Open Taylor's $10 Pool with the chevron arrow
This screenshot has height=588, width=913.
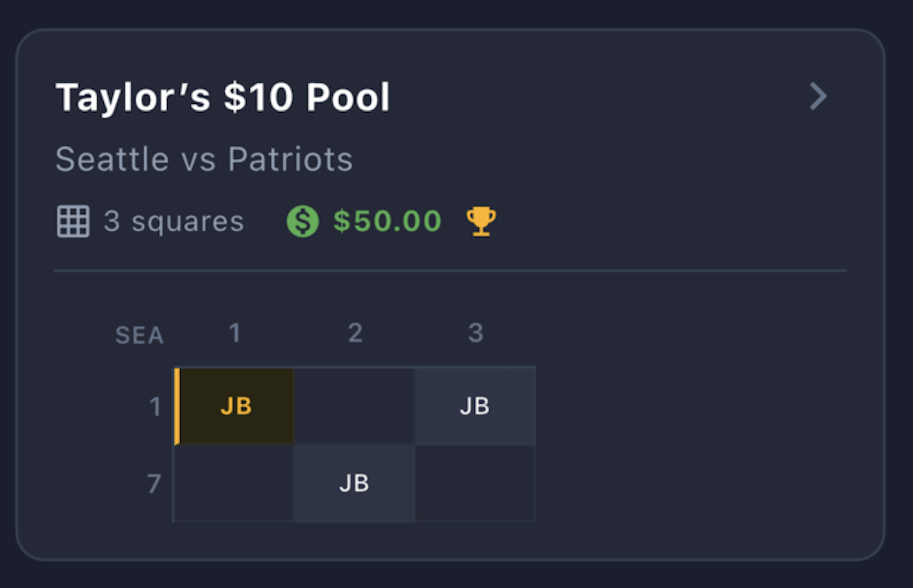tap(818, 97)
